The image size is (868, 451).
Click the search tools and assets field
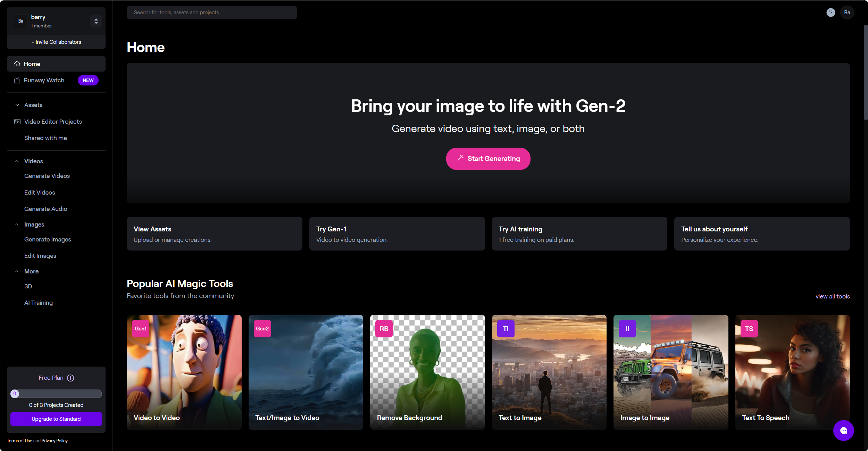point(212,13)
